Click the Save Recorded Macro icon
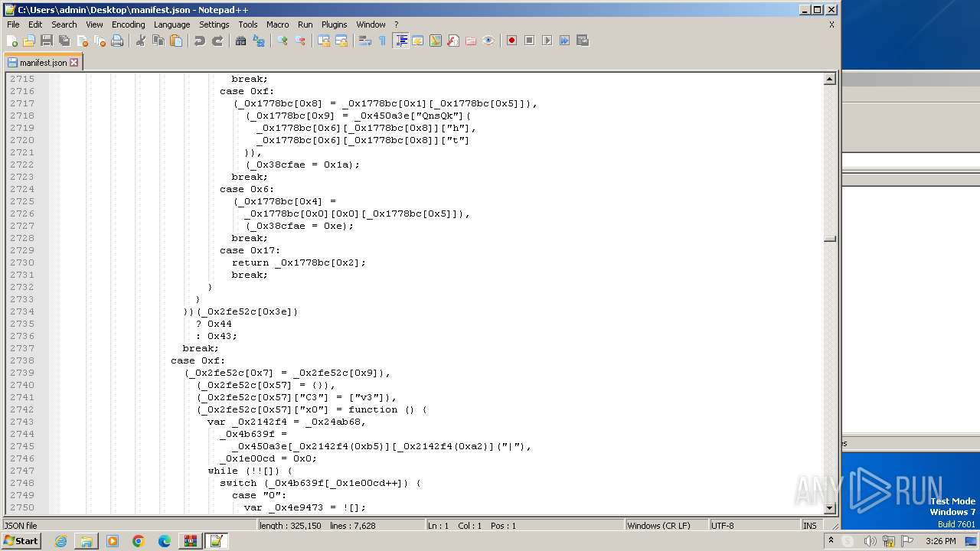 click(x=583, y=41)
